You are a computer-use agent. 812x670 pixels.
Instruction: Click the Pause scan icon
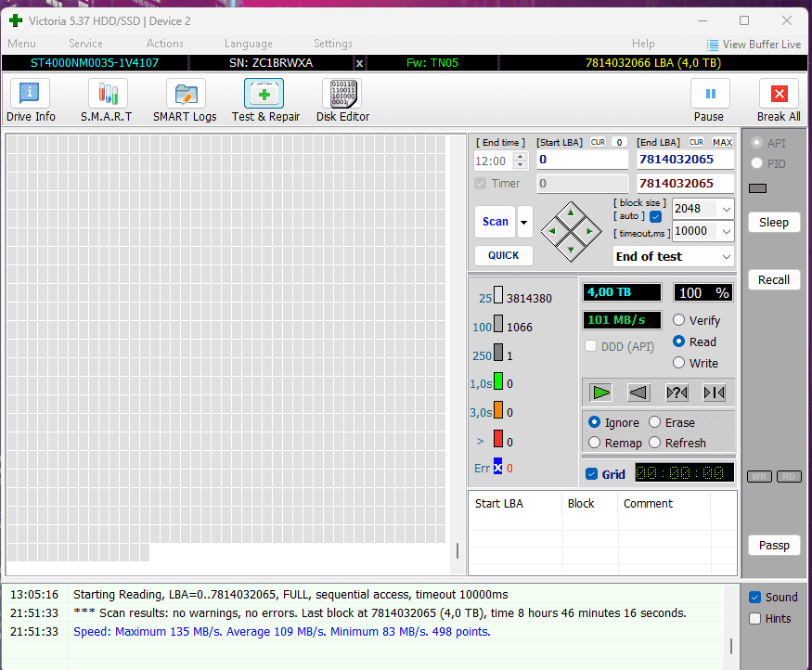710,94
